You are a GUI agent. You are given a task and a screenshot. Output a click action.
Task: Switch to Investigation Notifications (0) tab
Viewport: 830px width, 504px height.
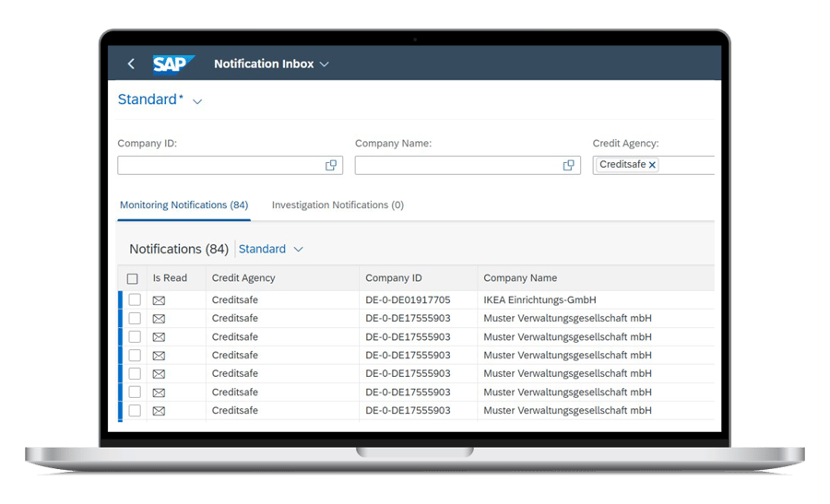click(338, 205)
